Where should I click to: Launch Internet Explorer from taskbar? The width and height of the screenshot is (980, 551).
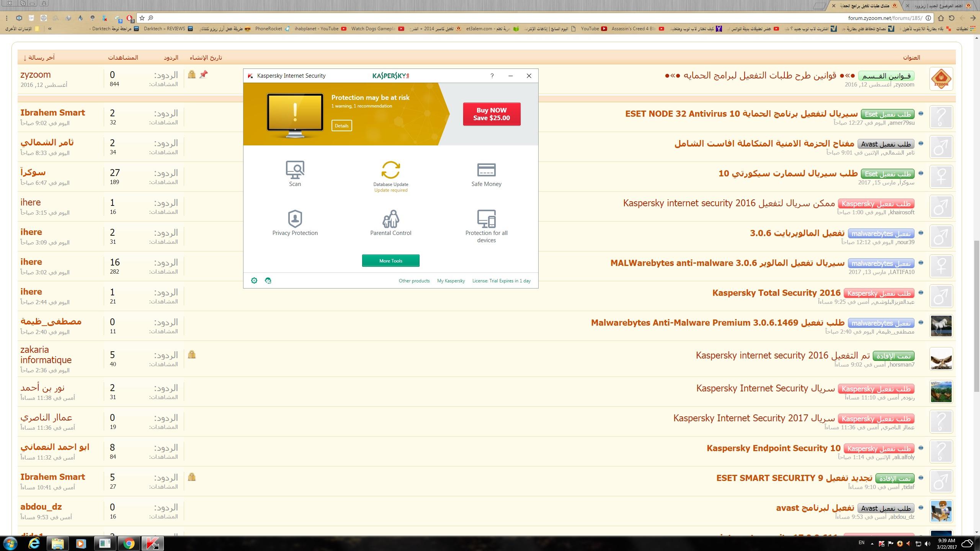(x=34, y=543)
